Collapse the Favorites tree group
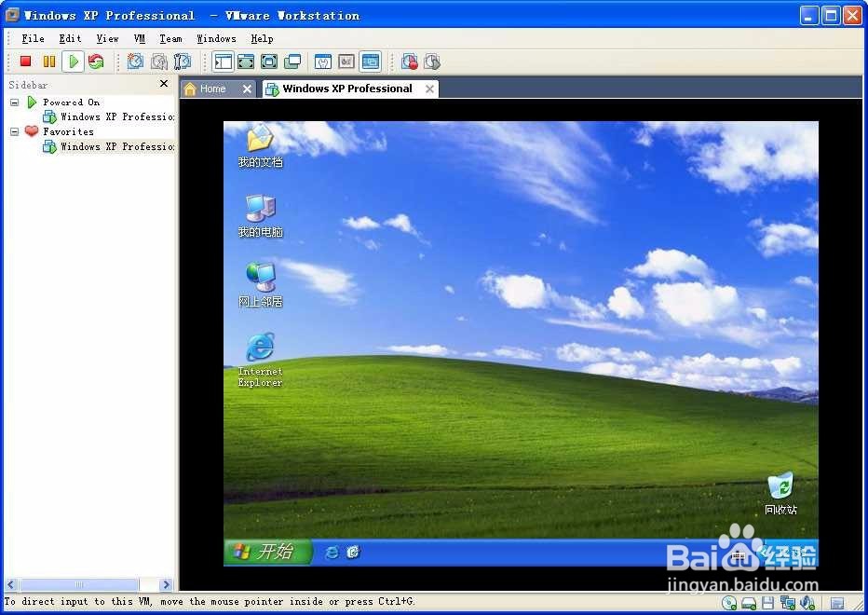The width and height of the screenshot is (868, 615). click(x=14, y=132)
